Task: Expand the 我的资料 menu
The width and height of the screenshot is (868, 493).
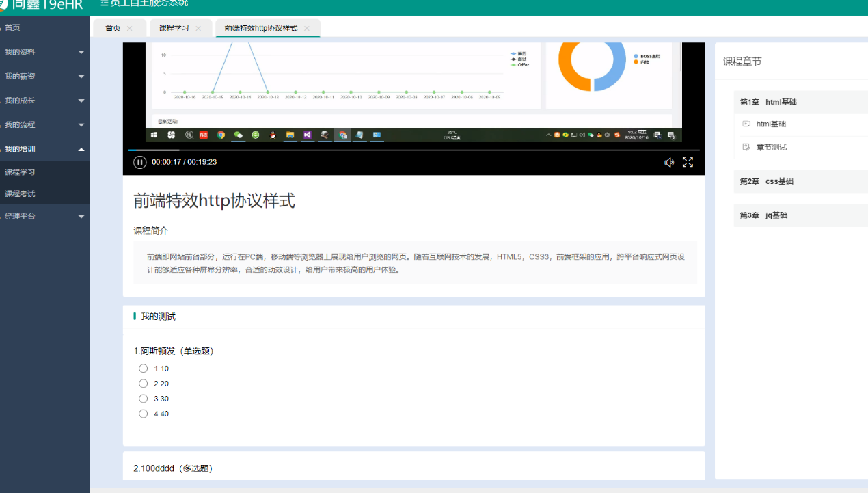Action: [44, 51]
